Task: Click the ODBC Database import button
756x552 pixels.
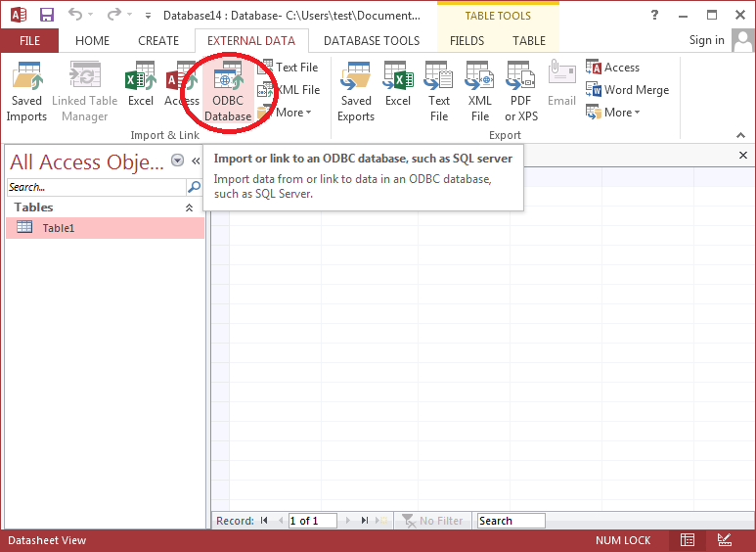Action: tap(228, 92)
